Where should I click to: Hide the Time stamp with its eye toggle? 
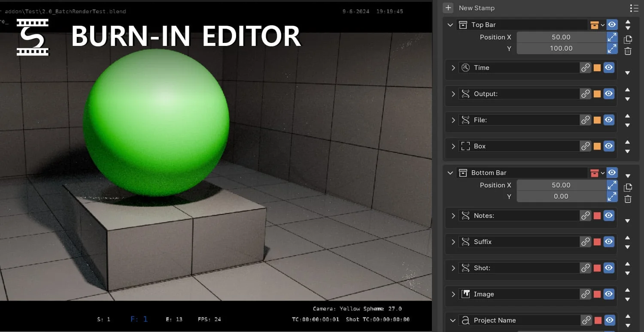pyautogui.click(x=609, y=67)
